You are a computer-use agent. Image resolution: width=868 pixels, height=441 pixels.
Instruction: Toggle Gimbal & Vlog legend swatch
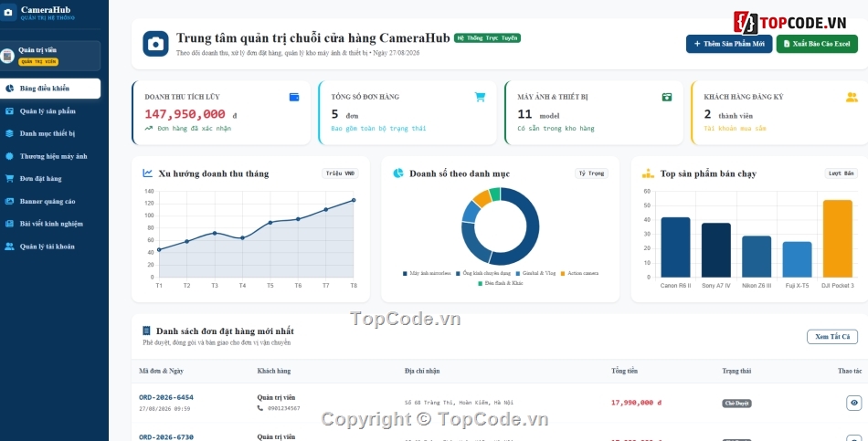(517, 273)
